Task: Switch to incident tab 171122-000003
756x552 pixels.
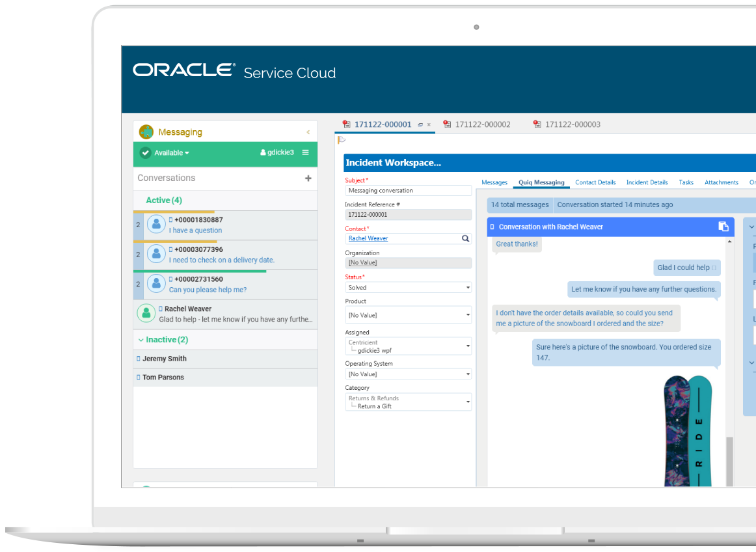Action: pos(573,124)
